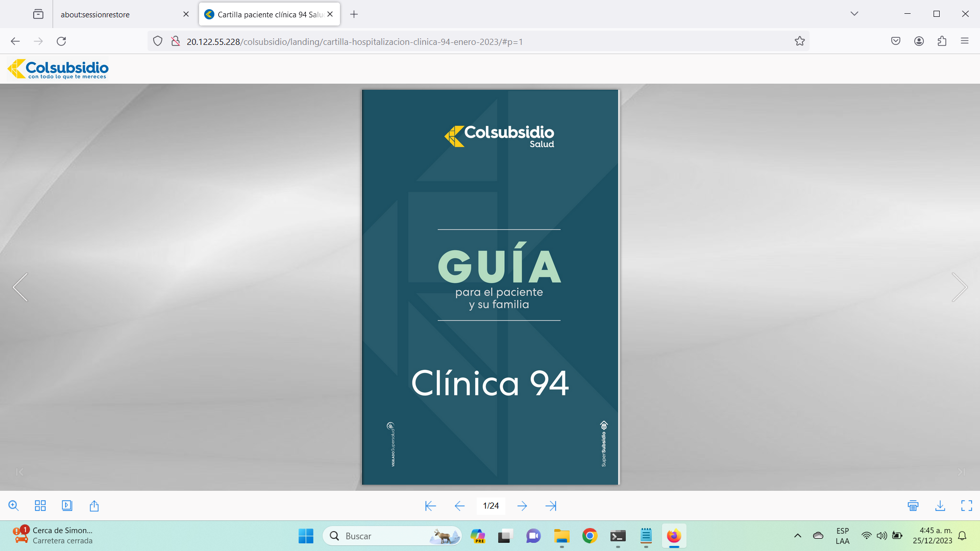Open a new browser tab
Image resolution: width=980 pixels, height=551 pixels.
[x=354, y=14]
